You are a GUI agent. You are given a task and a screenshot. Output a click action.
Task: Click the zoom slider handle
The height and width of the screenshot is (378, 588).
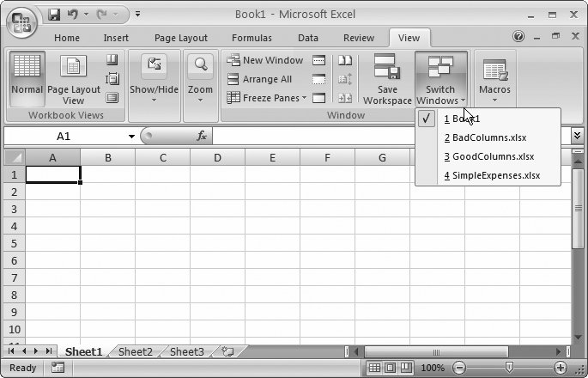[509, 368]
